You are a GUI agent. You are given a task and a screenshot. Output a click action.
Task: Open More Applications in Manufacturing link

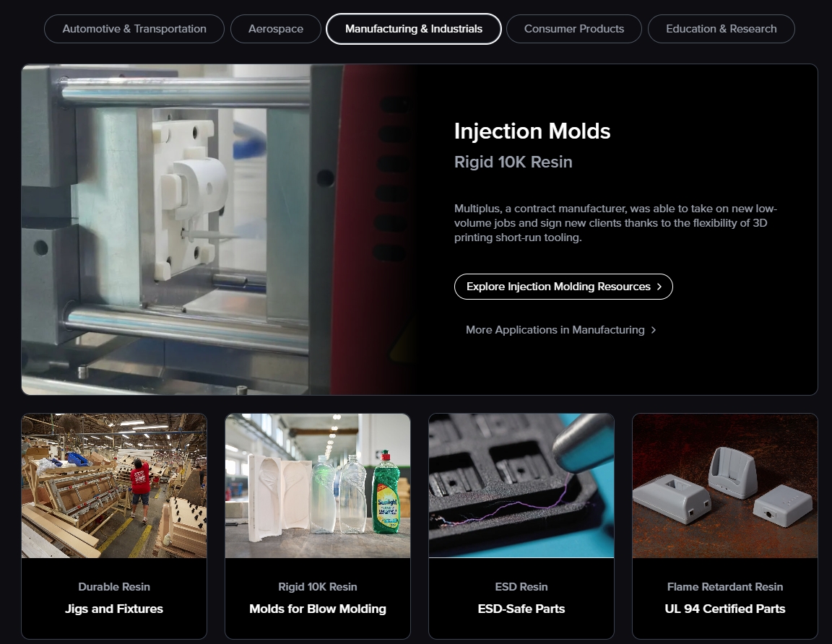(555, 330)
